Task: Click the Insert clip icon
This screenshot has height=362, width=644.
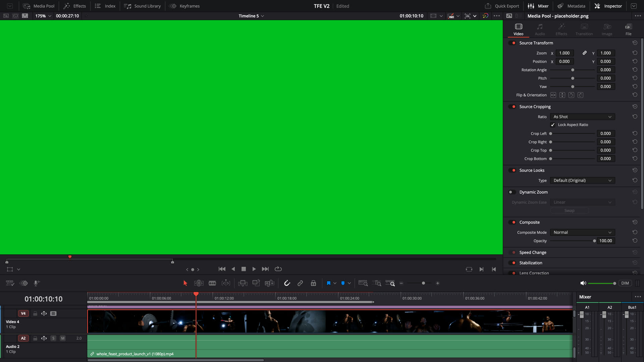Action: coord(243,283)
